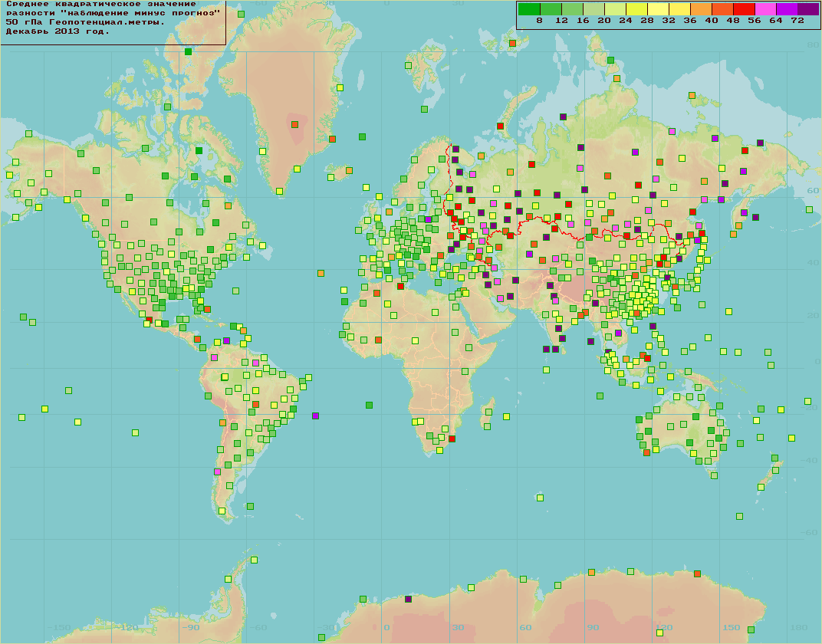Select green marker on the Falkland Islands
Viewport: 822px width, 644px height.
(250, 506)
